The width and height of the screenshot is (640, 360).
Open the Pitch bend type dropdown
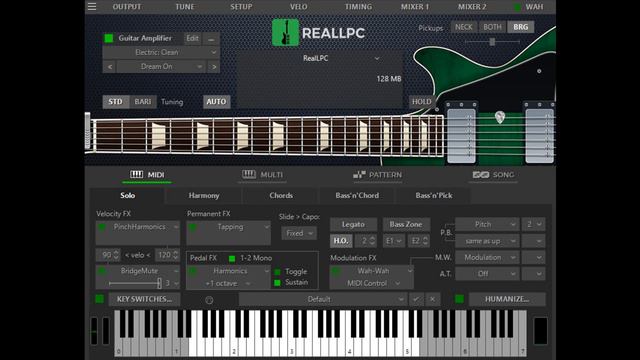[487, 224]
